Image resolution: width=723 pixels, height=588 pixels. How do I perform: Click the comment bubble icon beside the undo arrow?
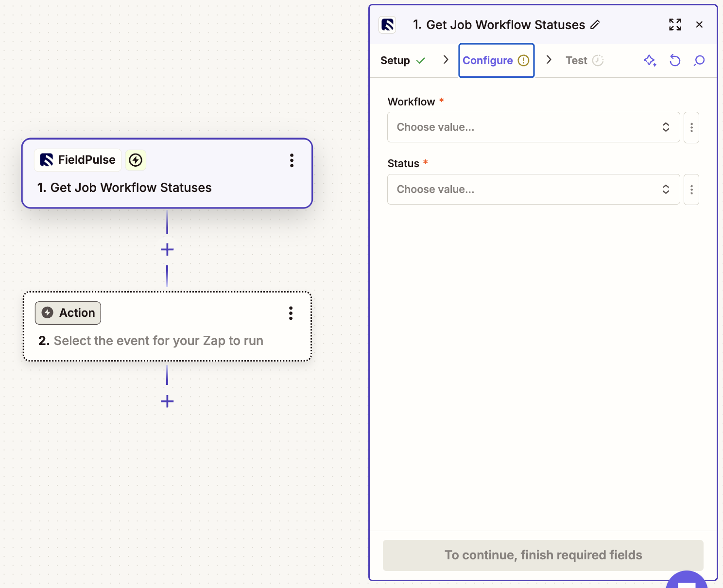coord(699,60)
